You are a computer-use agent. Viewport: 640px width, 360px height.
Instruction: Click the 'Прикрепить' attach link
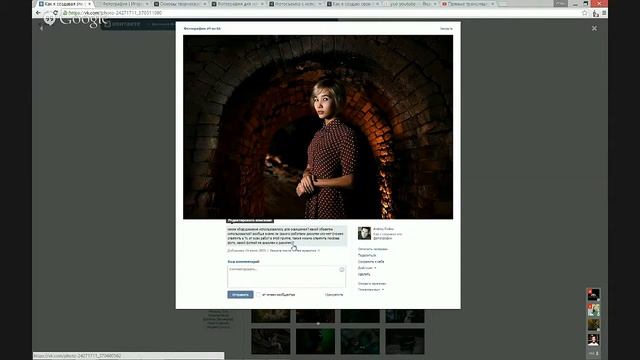coord(334,294)
